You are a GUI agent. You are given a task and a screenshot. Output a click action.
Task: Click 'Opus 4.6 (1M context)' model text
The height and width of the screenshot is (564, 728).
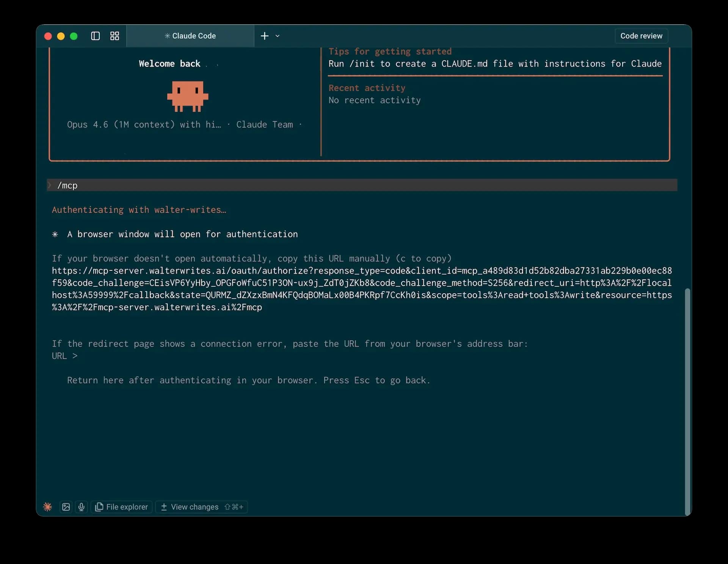(121, 124)
